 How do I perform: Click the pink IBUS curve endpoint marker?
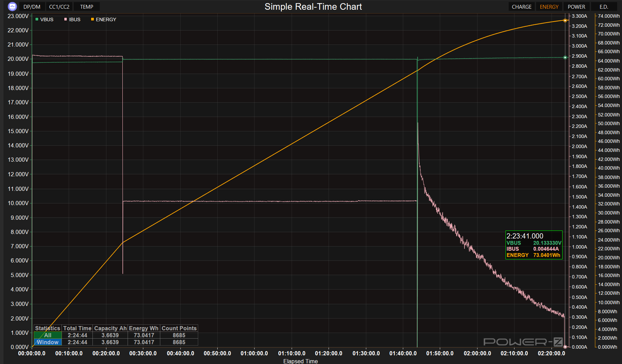click(x=565, y=347)
